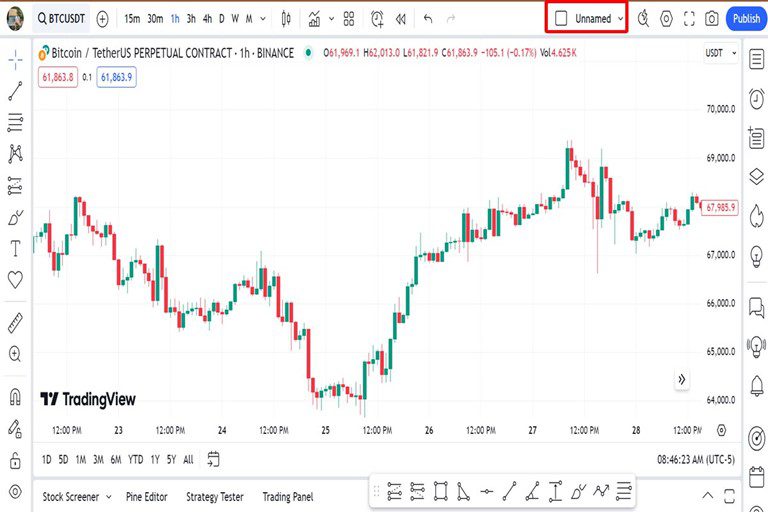Select the 30m timeframe
Viewport: 768px width, 512px height.
(155, 19)
